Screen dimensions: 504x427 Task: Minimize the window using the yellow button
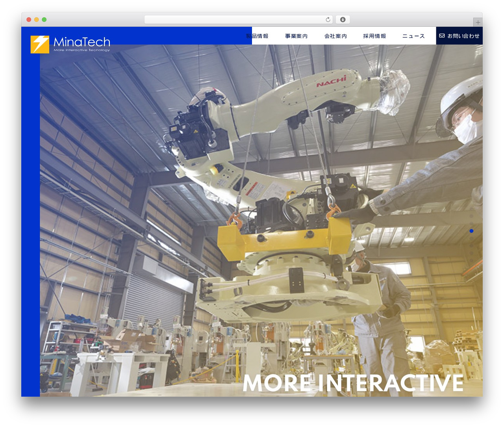37,20
